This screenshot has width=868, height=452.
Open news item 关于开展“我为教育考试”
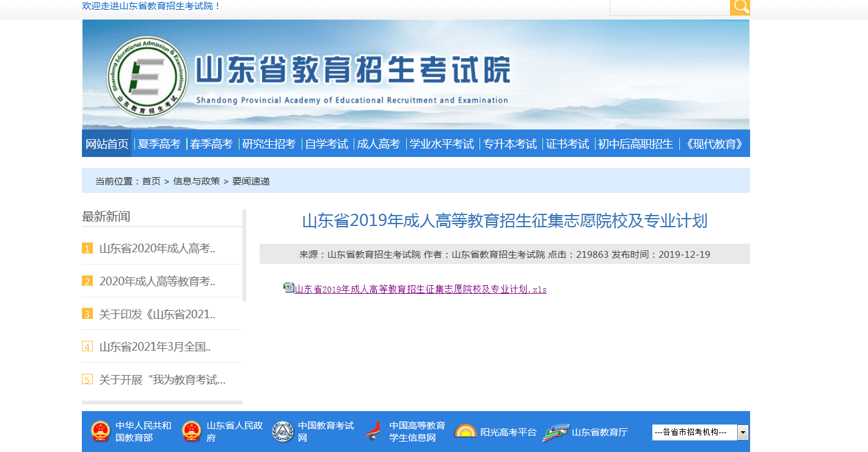coord(162,379)
